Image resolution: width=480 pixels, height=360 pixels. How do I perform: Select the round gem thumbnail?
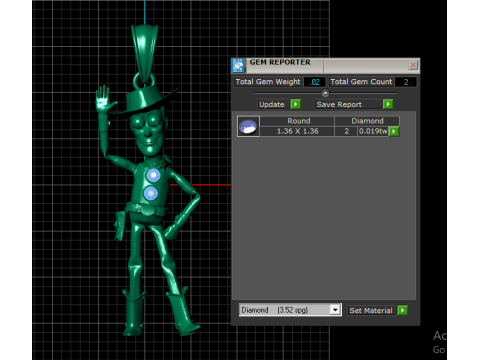[x=248, y=126]
